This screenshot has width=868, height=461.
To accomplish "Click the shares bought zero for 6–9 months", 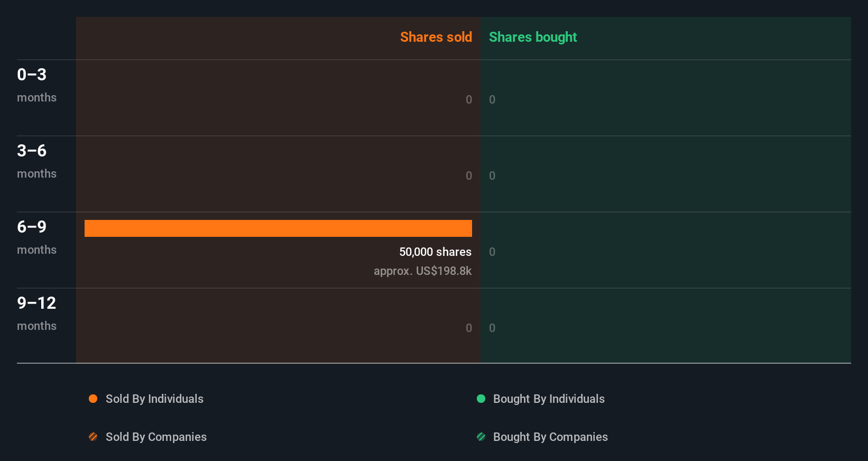I will 492,252.
